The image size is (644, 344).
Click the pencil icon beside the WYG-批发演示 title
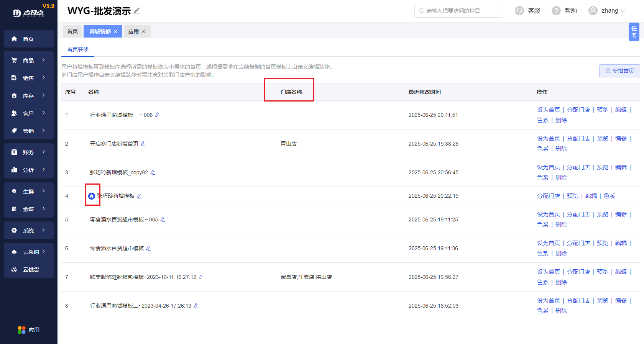tap(136, 11)
